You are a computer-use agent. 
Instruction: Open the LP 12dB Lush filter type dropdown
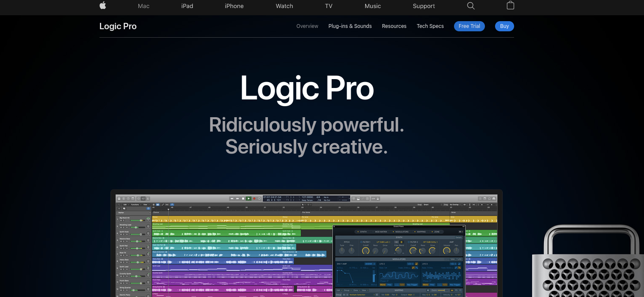point(383,242)
